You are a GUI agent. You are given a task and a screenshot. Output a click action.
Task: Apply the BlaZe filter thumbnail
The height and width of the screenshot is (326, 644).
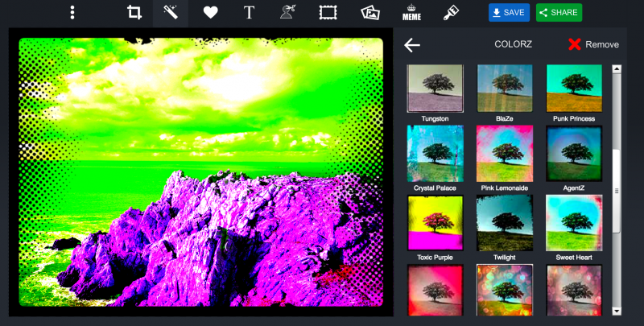click(x=505, y=89)
